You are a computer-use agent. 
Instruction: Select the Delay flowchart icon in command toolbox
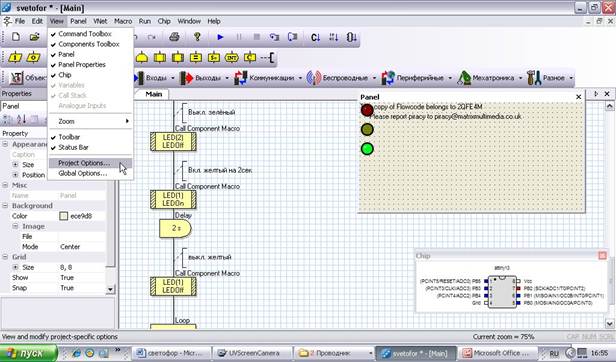coord(142,58)
